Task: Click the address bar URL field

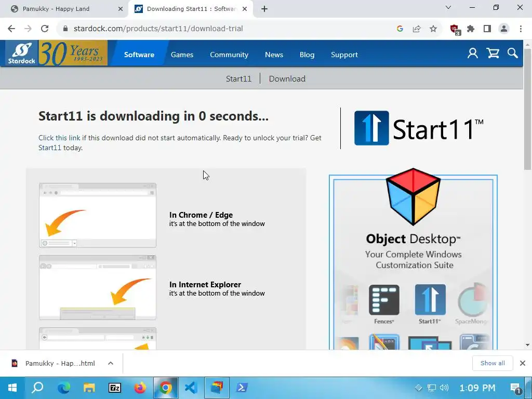Action: point(231,29)
